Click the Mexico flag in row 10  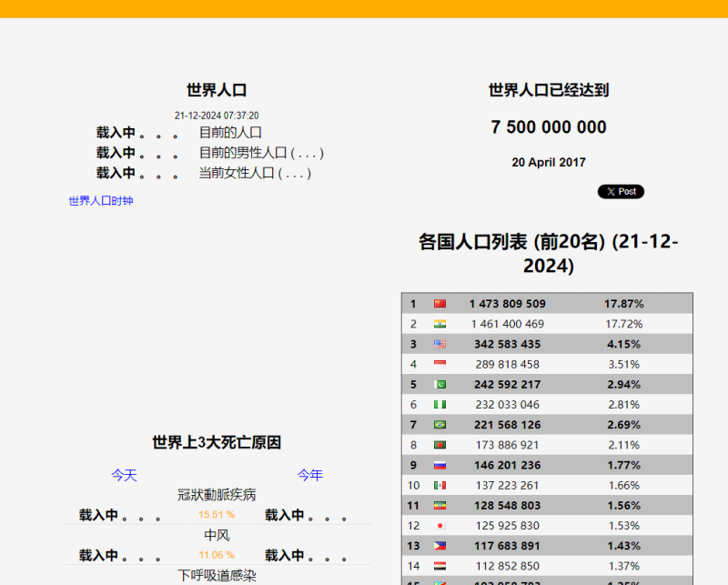click(440, 486)
